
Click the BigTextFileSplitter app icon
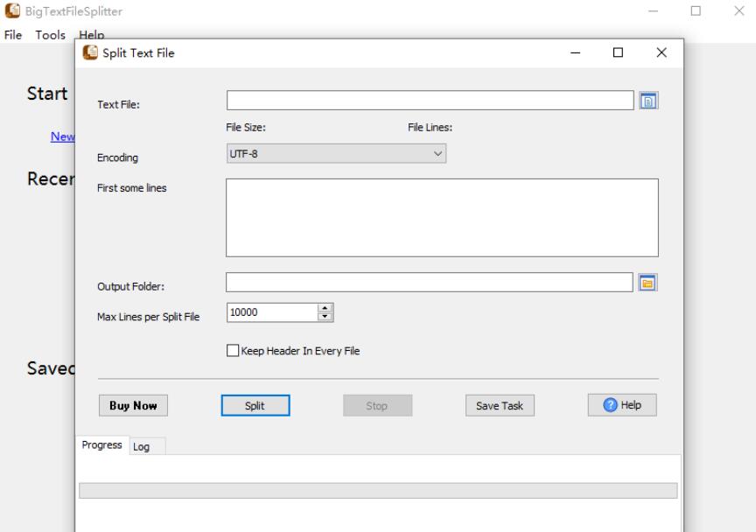(12, 10)
